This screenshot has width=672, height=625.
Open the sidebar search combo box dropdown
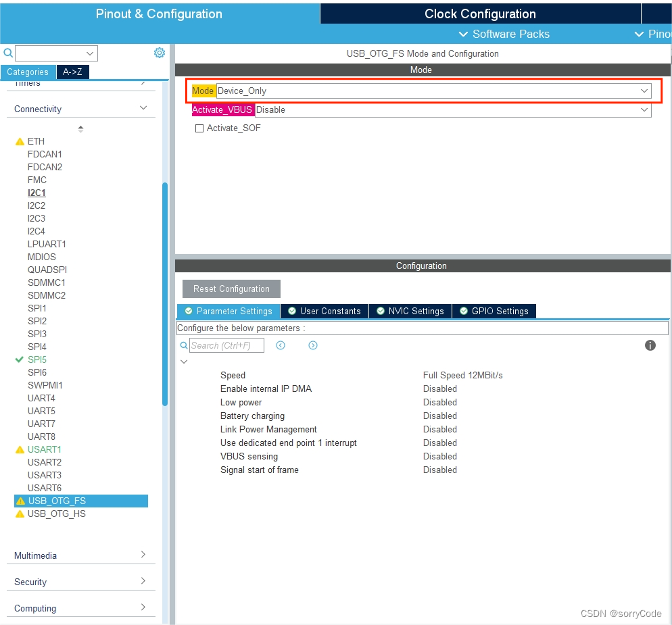(x=90, y=53)
